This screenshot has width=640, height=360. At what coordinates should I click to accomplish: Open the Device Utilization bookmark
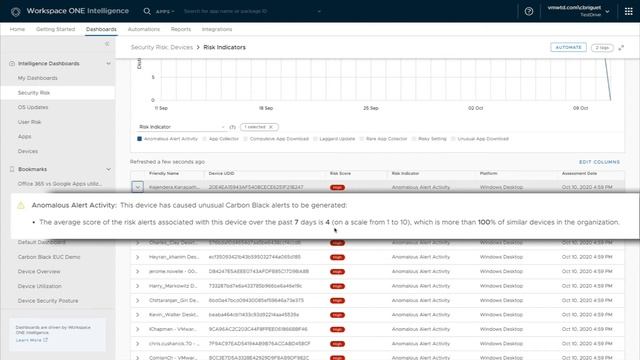(40, 286)
